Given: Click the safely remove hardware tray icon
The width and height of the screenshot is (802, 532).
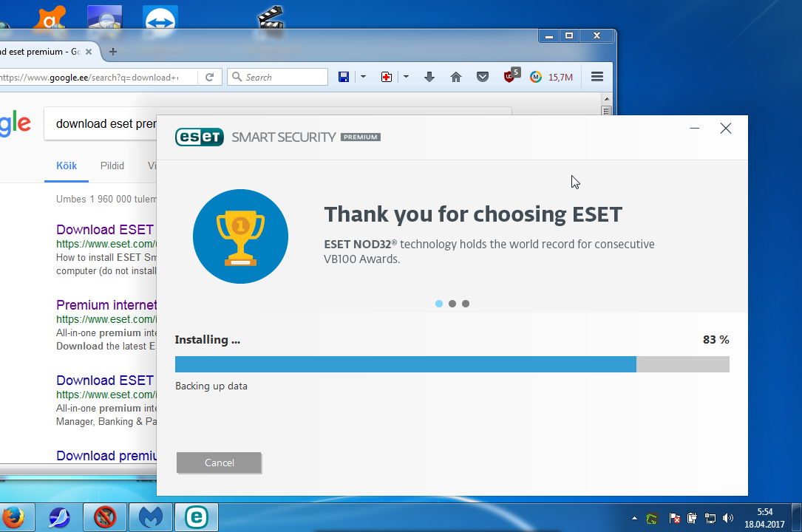Looking at the screenshot, I should pos(692,519).
